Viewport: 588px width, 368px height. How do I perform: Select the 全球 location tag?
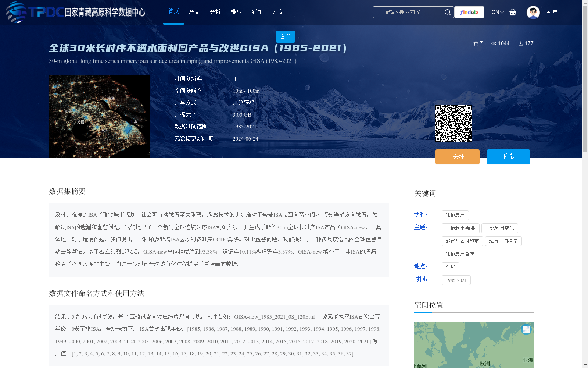(x=450, y=267)
